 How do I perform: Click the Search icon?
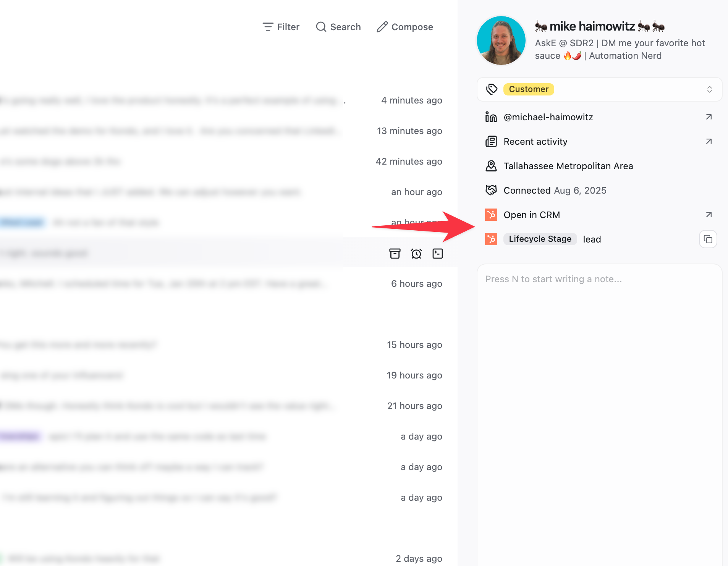point(321,27)
